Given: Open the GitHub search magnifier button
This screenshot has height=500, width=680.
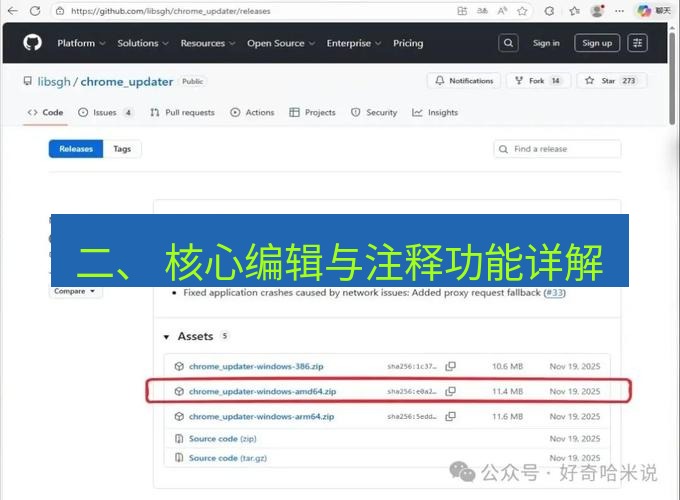Looking at the screenshot, I should pos(508,43).
